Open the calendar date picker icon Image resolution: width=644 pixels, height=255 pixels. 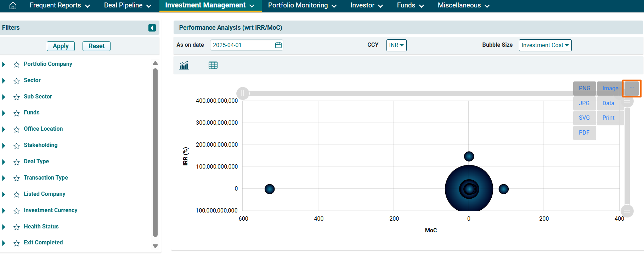(x=278, y=45)
